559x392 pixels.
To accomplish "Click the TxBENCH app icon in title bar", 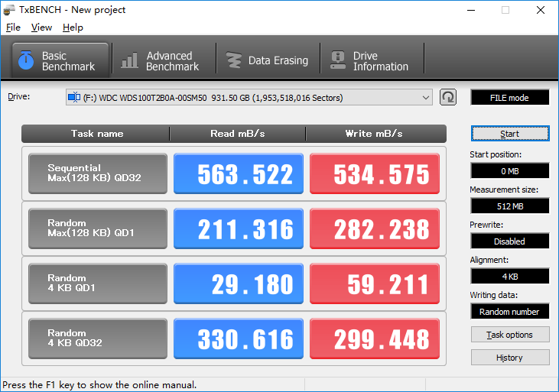I will 10,10.
